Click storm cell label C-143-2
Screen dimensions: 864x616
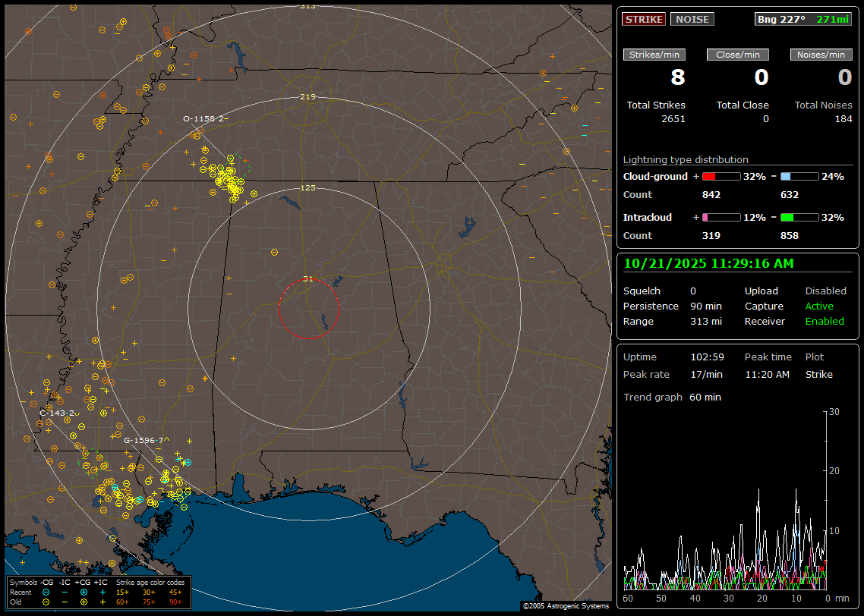[x=57, y=413]
